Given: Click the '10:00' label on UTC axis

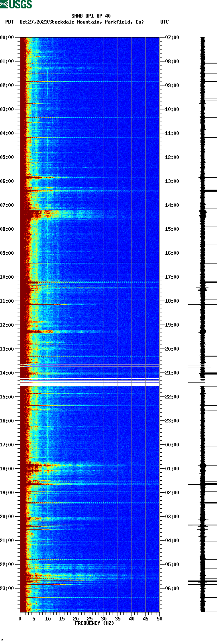Looking at the screenshot, I should [172, 109].
